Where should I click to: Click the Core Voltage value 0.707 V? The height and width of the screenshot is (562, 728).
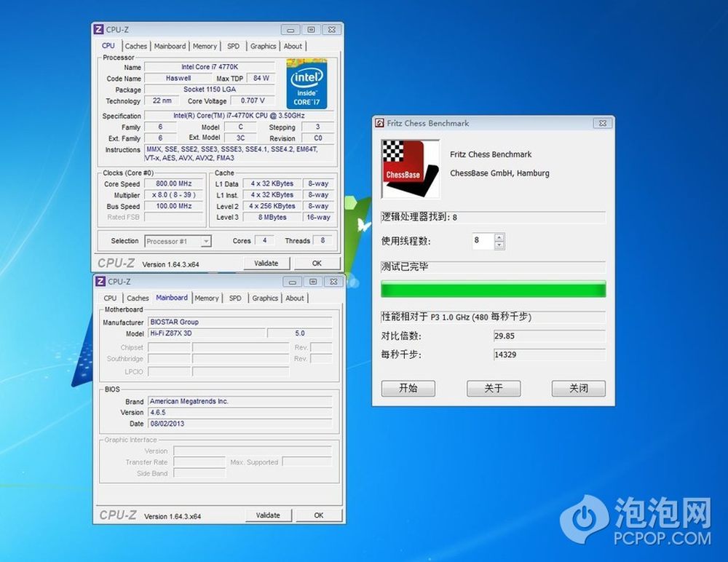[x=253, y=100]
